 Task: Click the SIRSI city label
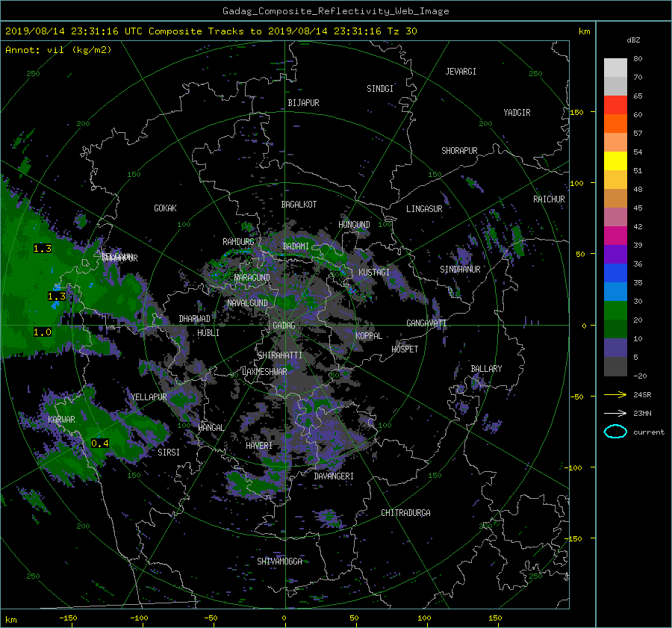[x=169, y=453]
